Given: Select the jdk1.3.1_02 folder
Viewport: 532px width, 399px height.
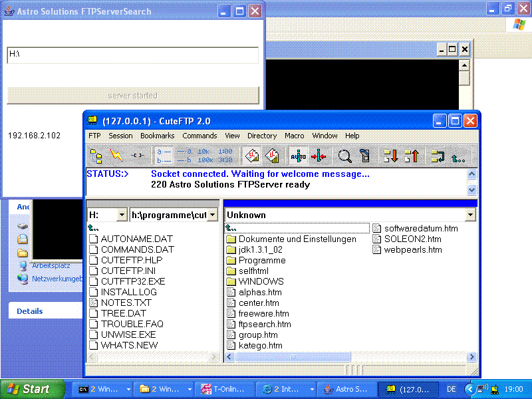Looking at the screenshot, I should coord(255,250).
